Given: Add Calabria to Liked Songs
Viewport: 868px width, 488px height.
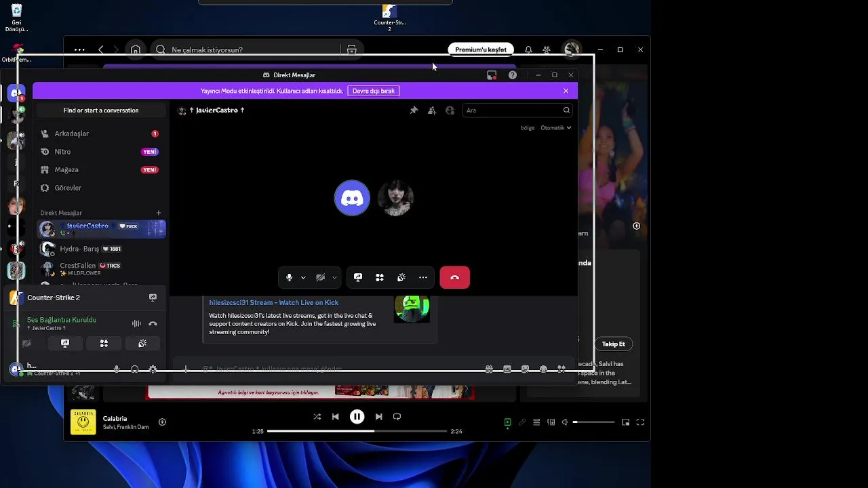Looking at the screenshot, I should tap(162, 422).
